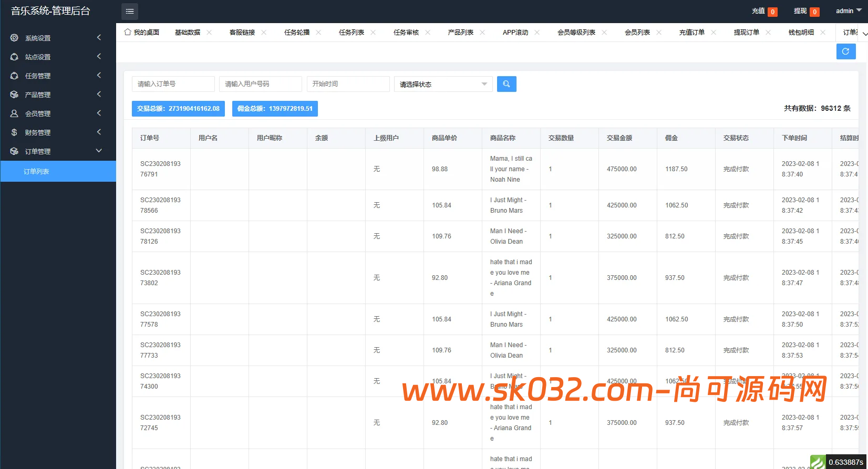The width and height of the screenshot is (868, 469).
Task: Click the blue refresh icon button
Action: [x=846, y=51]
